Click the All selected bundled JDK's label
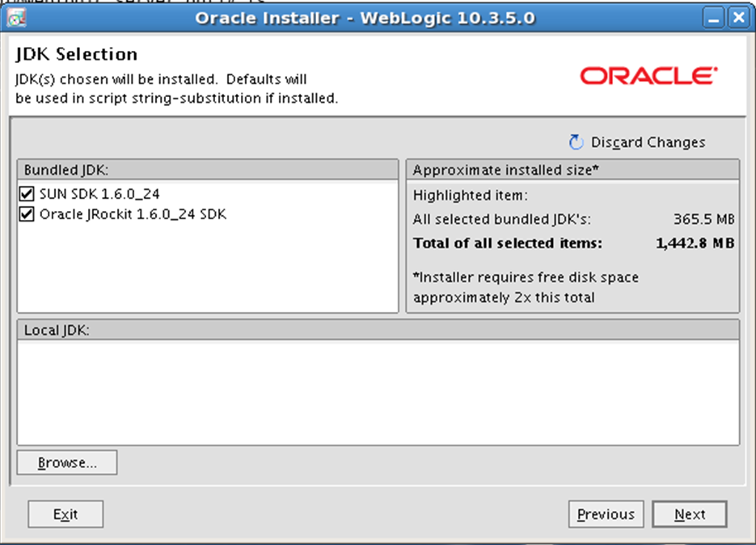This screenshot has height=545, width=756. (502, 219)
